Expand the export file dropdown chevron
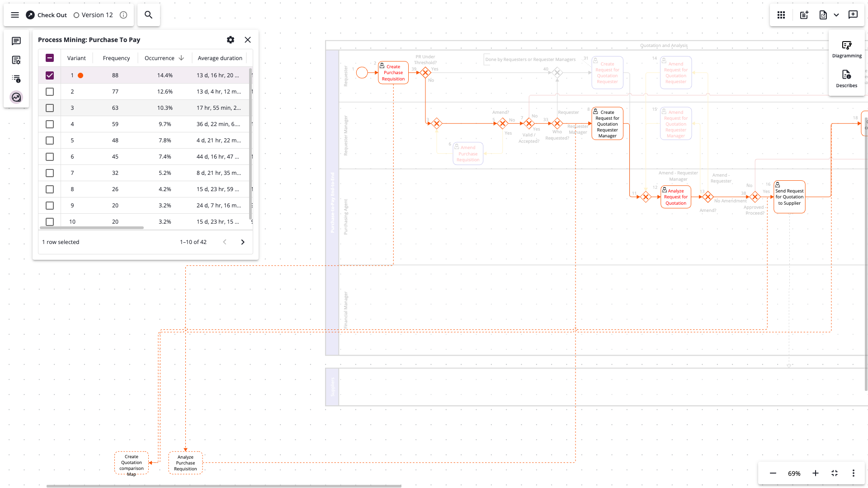 [x=836, y=15]
